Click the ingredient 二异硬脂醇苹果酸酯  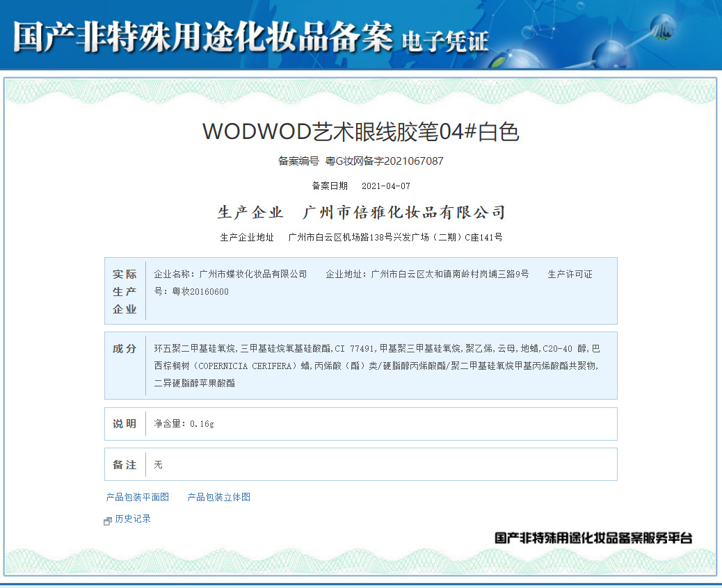coord(194,383)
